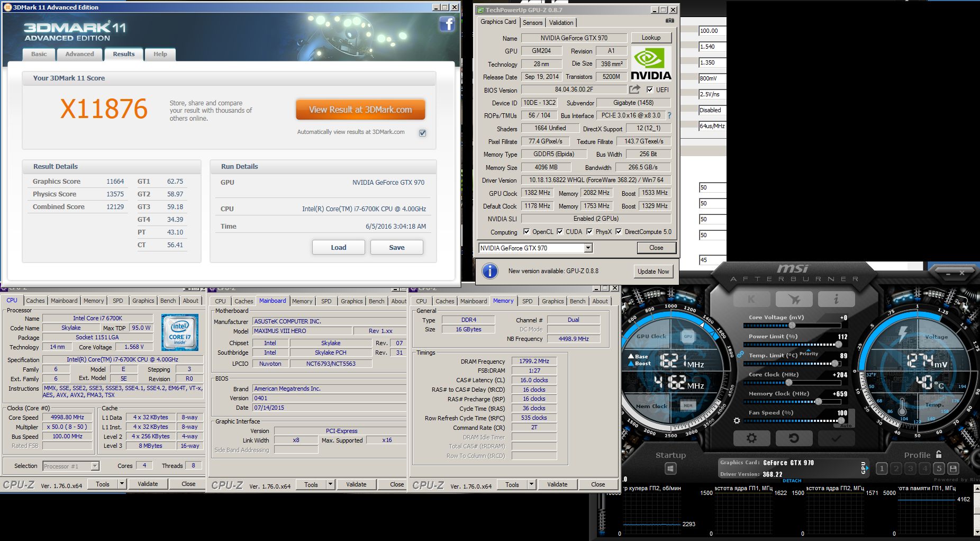
Task: Click the Save button in Run Details
Action: tap(397, 247)
